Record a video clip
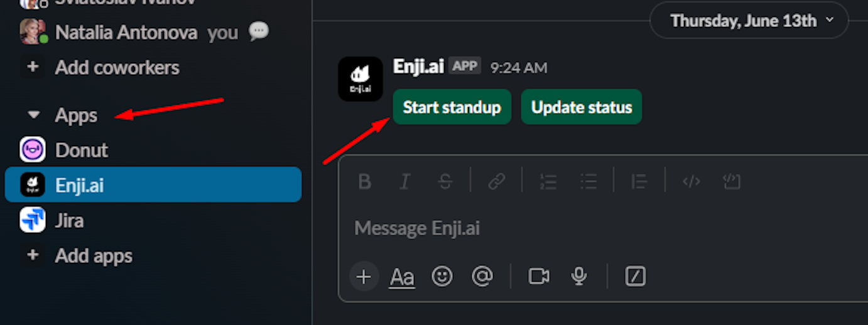The height and width of the screenshot is (325, 868). pyautogui.click(x=539, y=276)
